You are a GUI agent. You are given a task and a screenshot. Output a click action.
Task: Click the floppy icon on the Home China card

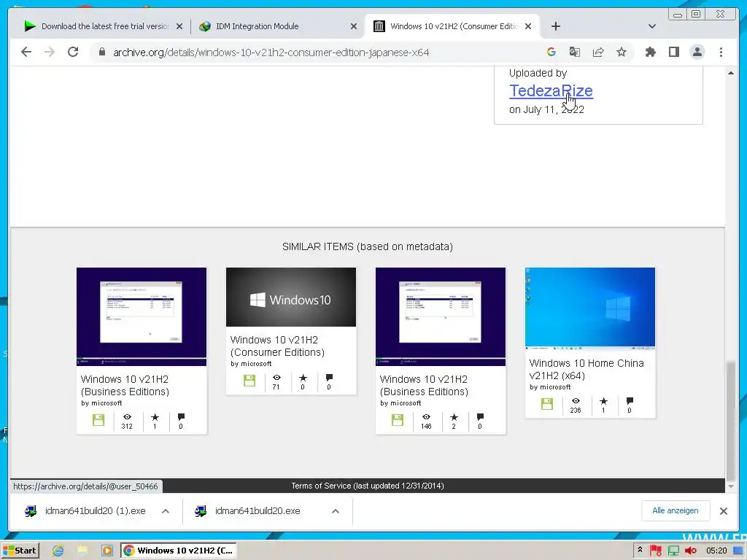pyautogui.click(x=547, y=404)
